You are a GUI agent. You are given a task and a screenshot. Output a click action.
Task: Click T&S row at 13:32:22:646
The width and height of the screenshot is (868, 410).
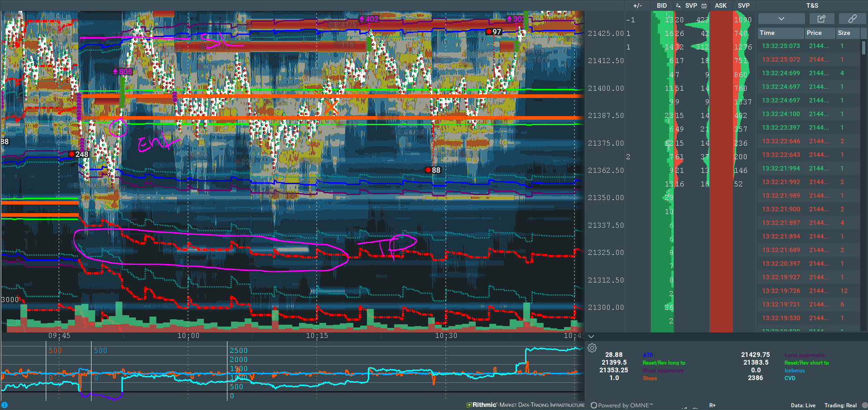(809, 141)
